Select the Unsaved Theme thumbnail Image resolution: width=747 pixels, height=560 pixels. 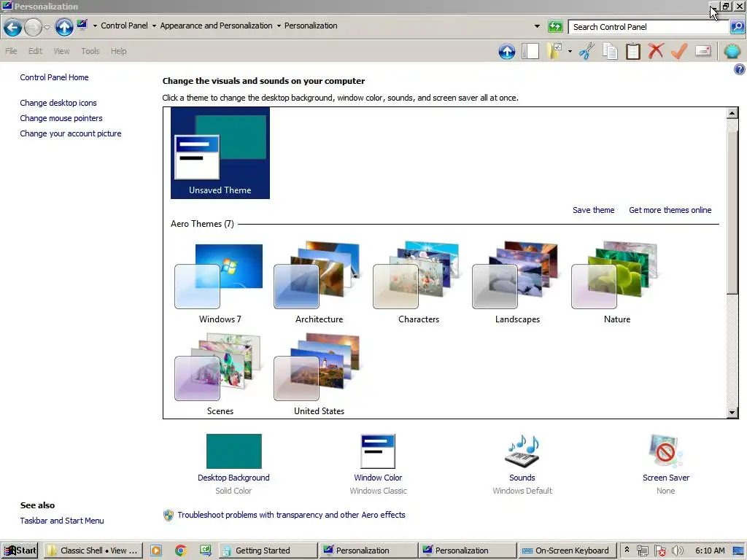click(x=220, y=153)
